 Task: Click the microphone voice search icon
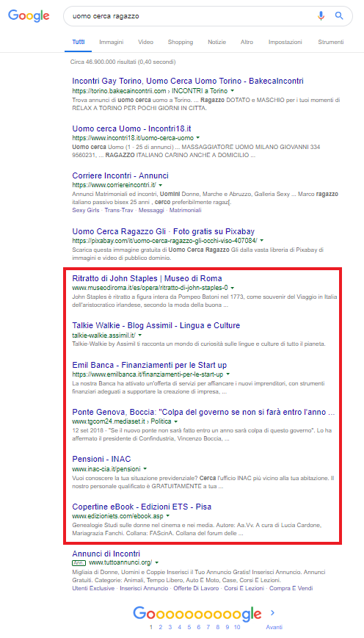point(321,16)
